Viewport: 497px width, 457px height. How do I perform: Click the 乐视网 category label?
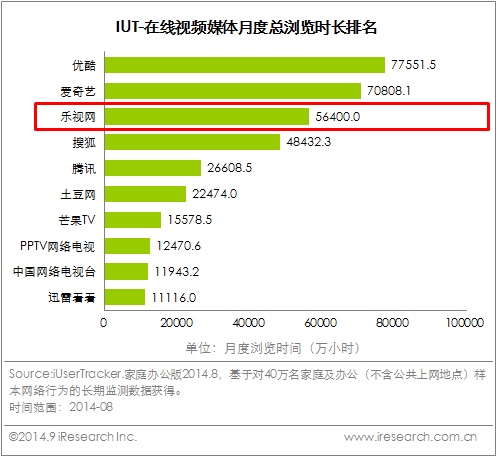pos(78,117)
